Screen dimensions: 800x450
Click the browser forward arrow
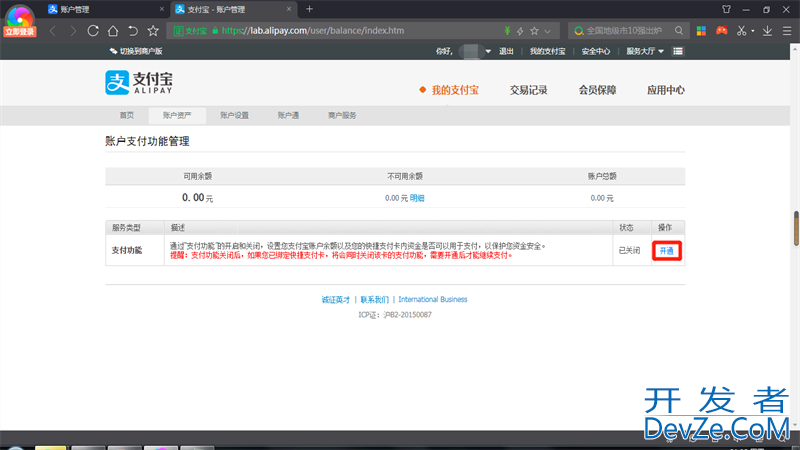point(73,31)
